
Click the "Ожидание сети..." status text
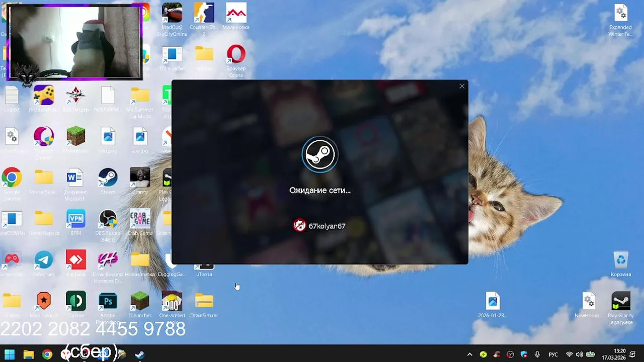[x=320, y=191]
